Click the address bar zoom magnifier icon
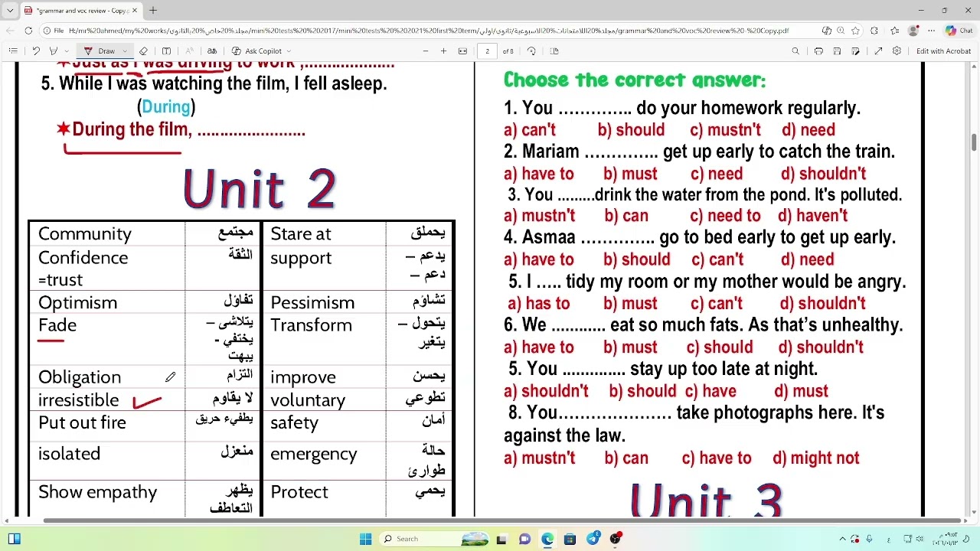This screenshot has width=980, height=551. tap(841, 31)
